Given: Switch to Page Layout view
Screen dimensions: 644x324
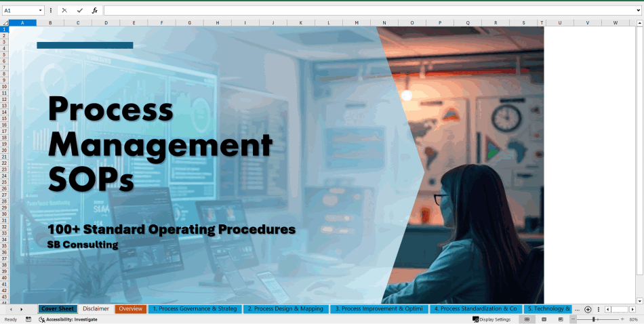Looking at the screenshot, I should [543, 319].
